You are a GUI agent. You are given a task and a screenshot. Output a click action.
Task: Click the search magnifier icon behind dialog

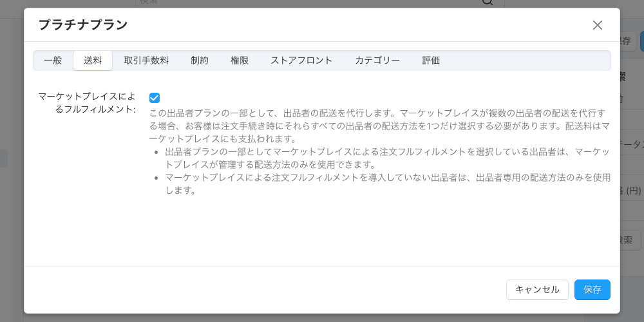(x=487, y=3)
